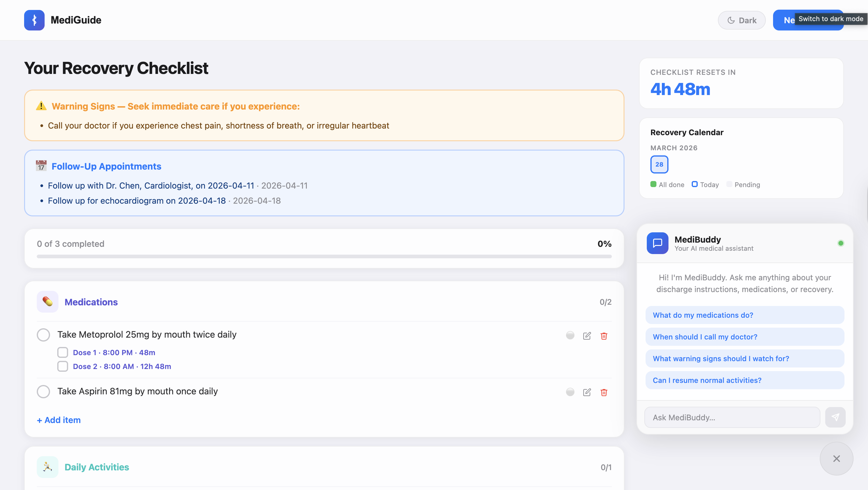Mark Aspirin 81mg as taken
Screen dimensions: 868x490
[43, 391]
